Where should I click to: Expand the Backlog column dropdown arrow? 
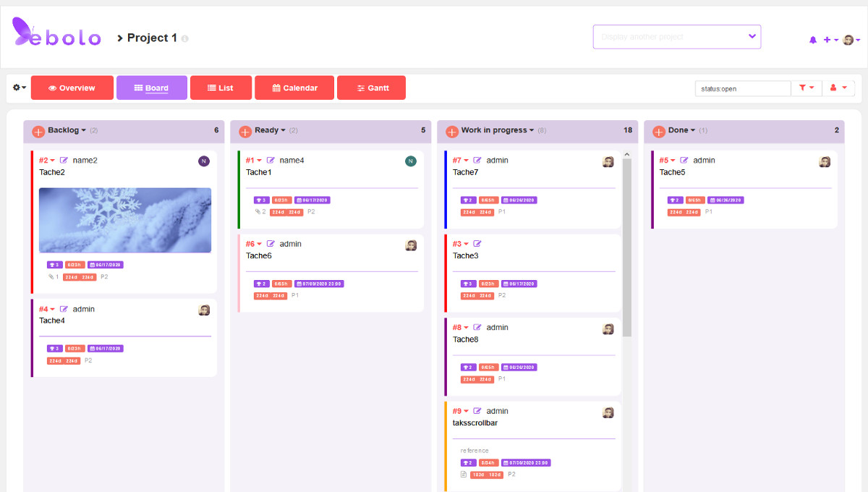pyautogui.click(x=83, y=131)
